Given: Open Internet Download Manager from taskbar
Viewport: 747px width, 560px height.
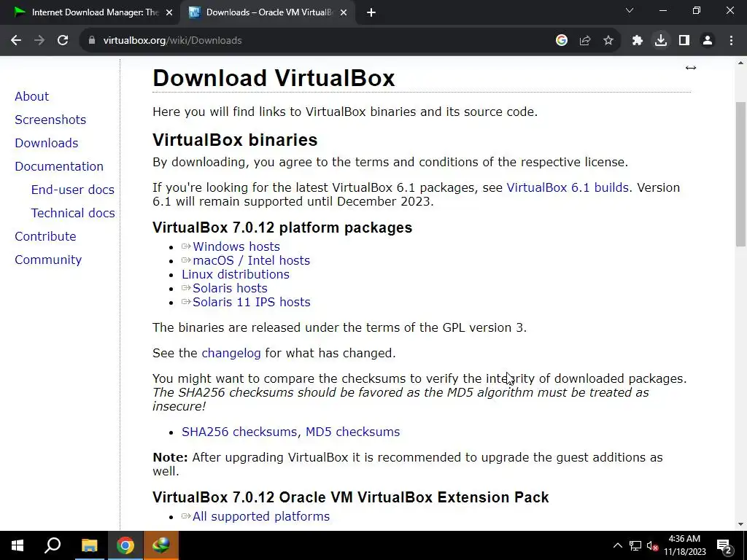Looking at the screenshot, I should point(161,545).
